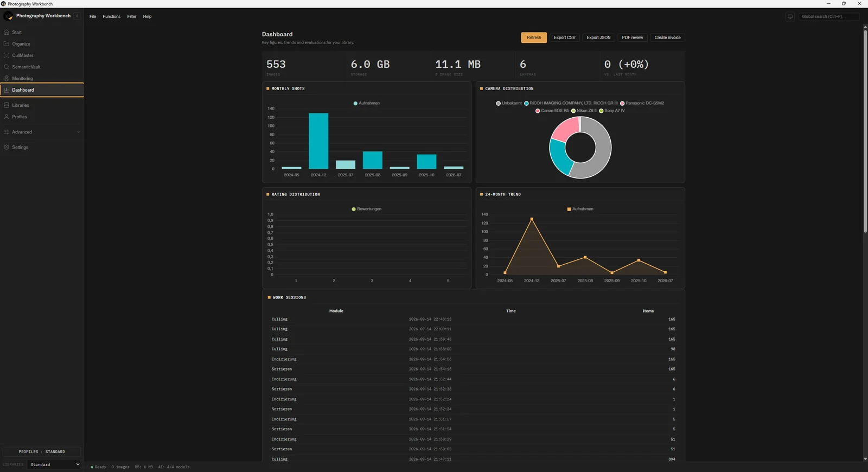Click the "AI: 4/4 models" status bar entry

[174, 467]
